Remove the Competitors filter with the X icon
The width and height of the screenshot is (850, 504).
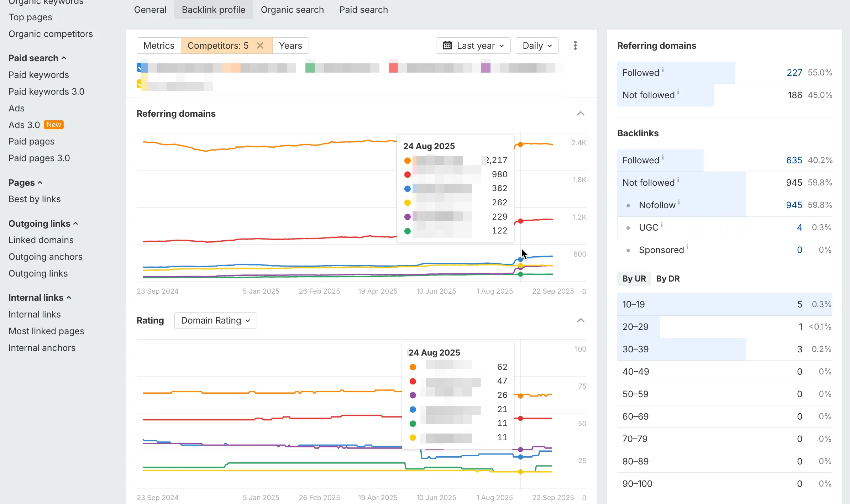pyautogui.click(x=260, y=46)
